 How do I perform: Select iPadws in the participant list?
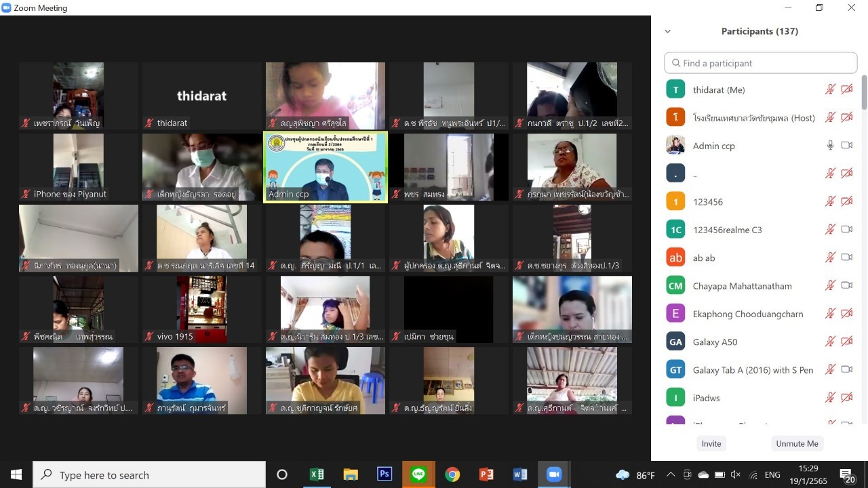[x=706, y=398]
